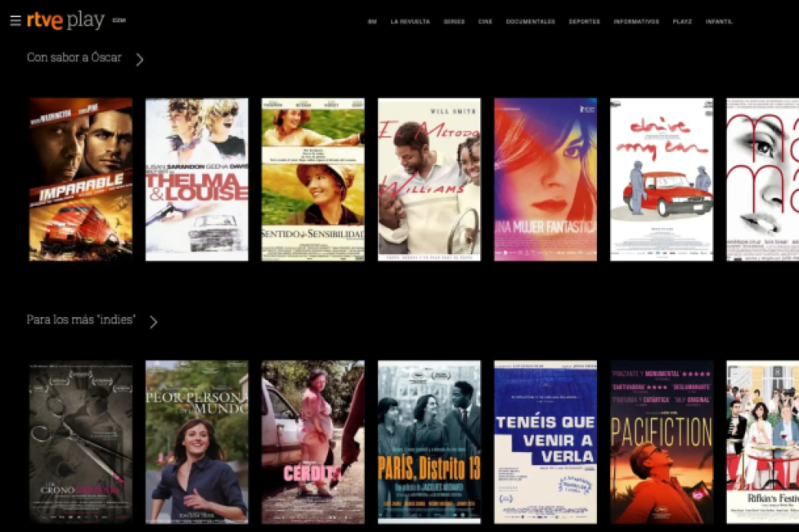Open the Thelma & Louise poster
Viewport: 799px width, 532px height.
197,180
